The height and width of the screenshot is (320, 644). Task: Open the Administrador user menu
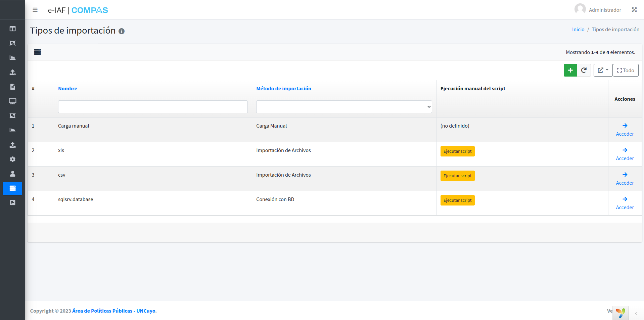[598, 10]
